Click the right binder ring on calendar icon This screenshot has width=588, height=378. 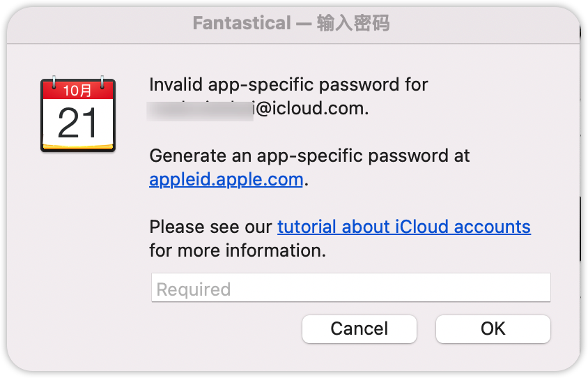point(102,82)
